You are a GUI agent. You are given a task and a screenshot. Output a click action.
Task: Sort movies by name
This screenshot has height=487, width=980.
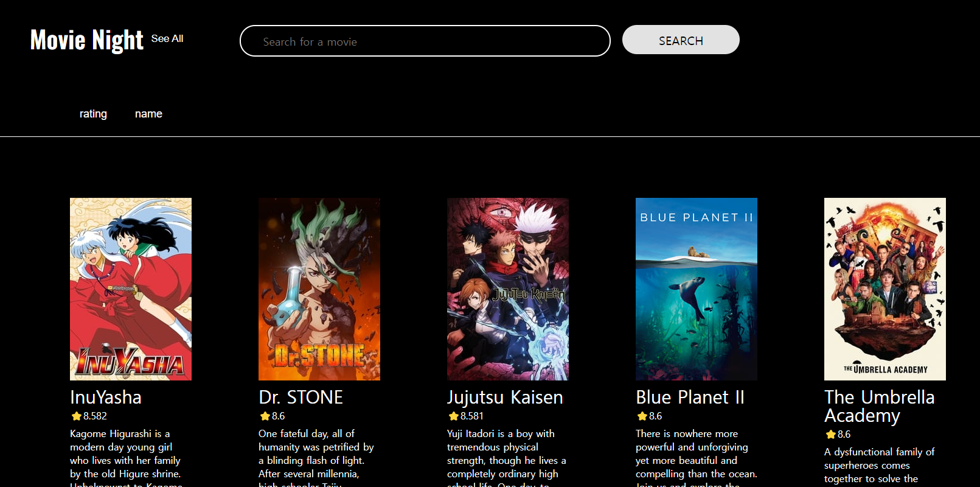click(148, 114)
